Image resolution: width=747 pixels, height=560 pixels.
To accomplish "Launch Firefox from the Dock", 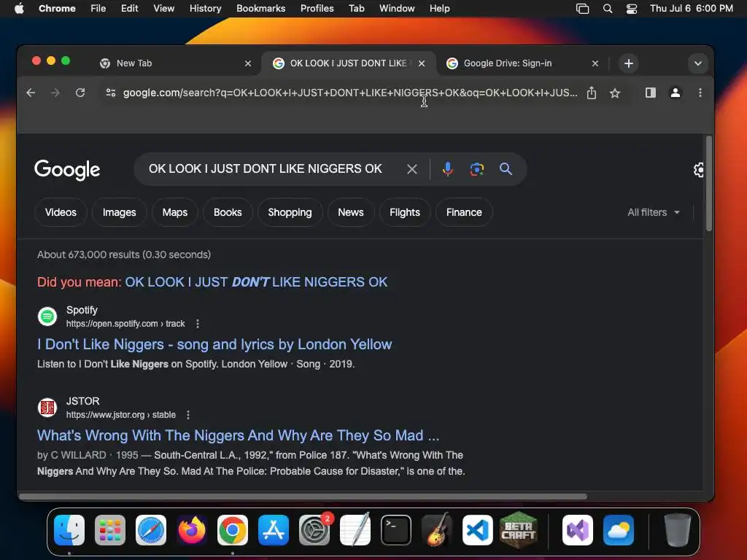I will pos(192,530).
